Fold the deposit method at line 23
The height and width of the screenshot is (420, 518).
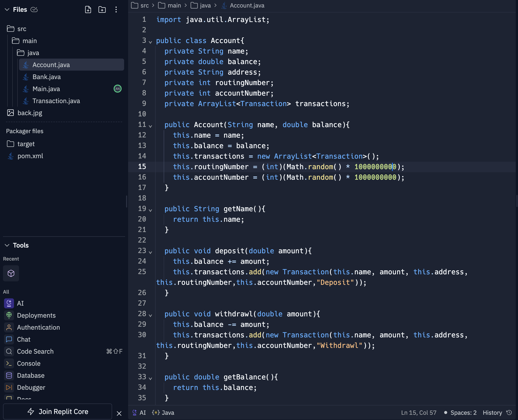[150, 252]
